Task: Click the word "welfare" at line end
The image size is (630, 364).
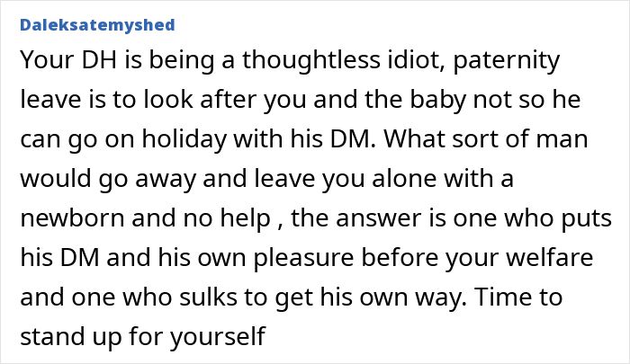Action: click(x=549, y=257)
